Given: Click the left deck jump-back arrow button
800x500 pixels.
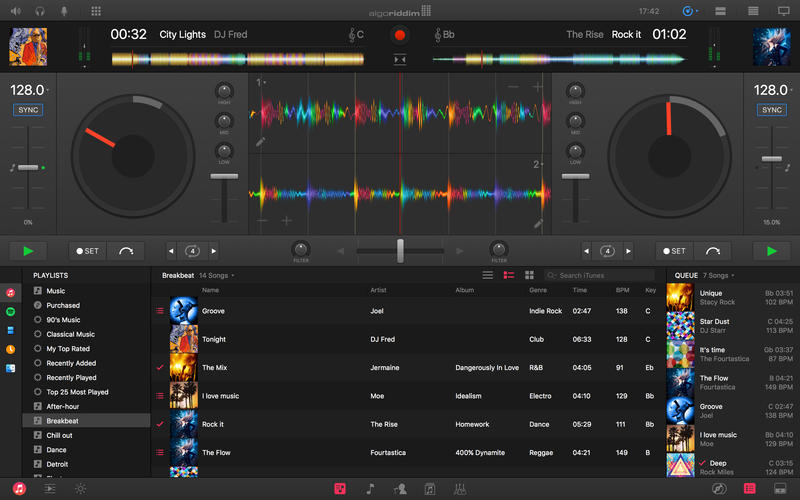Looking at the screenshot, I should tap(125, 251).
